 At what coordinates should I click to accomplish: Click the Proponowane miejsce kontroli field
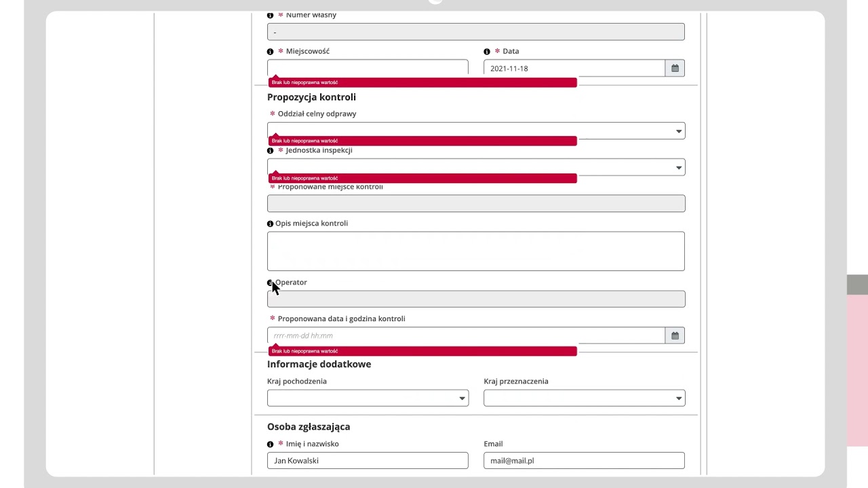tap(476, 203)
